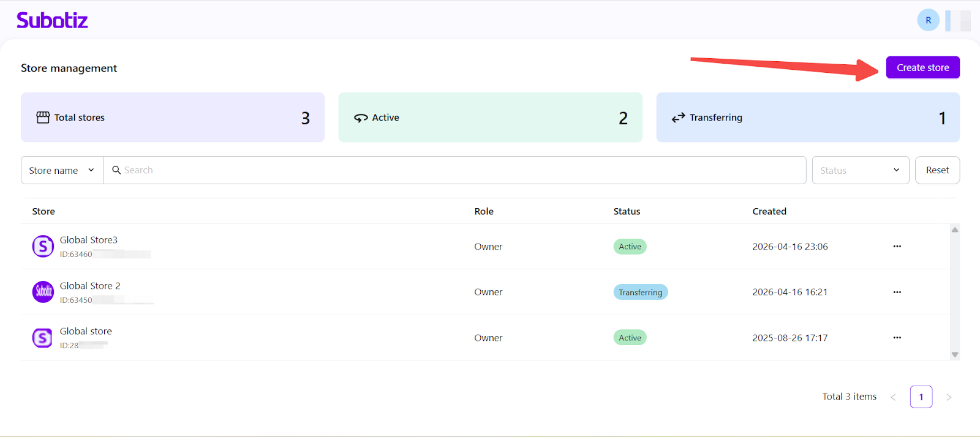Click the table scrollbar down arrow
980x437 pixels.
tap(954, 355)
